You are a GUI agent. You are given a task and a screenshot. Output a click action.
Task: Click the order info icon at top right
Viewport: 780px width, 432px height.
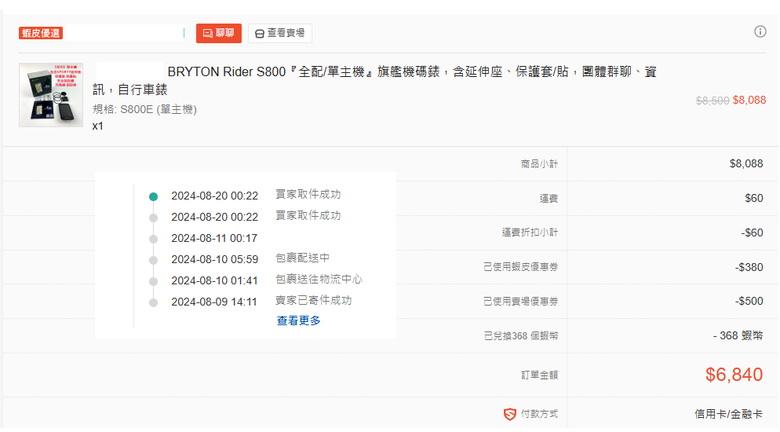click(x=760, y=32)
